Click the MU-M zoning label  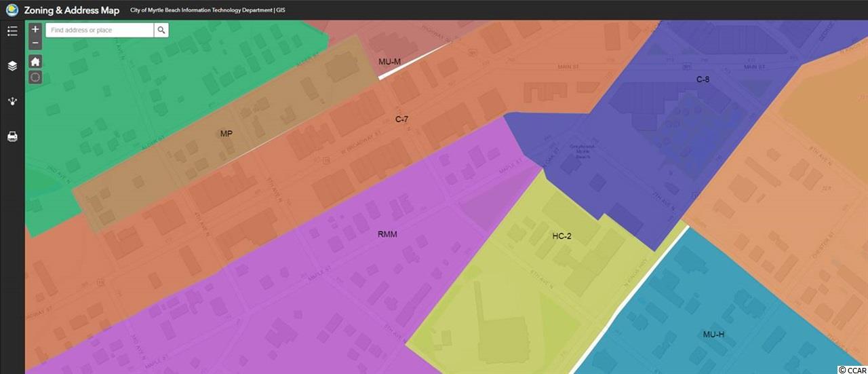click(x=389, y=62)
